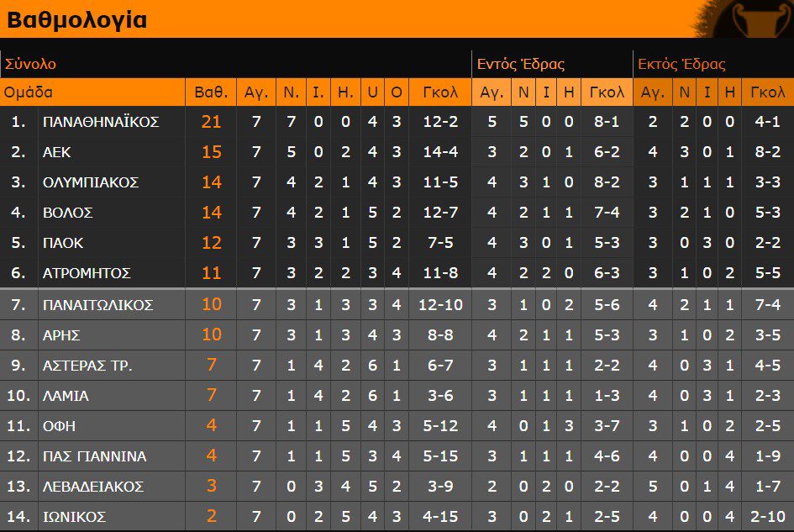Click the Βαθμολογία page title
The height and width of the screenshot is (532, 794).
click(x=77, y=19)
